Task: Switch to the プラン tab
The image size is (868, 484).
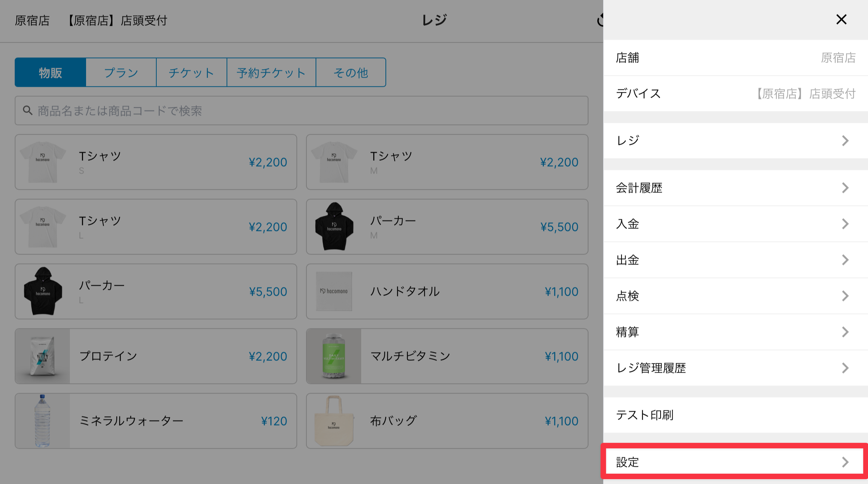Action: (121, 72)
